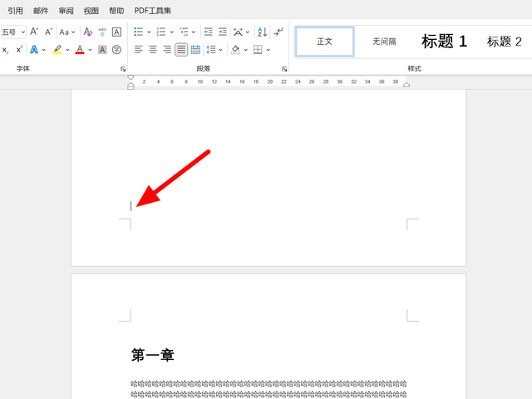Open the font size 五号 dropdown
532x399 pixels.
[x=23, y=32]
